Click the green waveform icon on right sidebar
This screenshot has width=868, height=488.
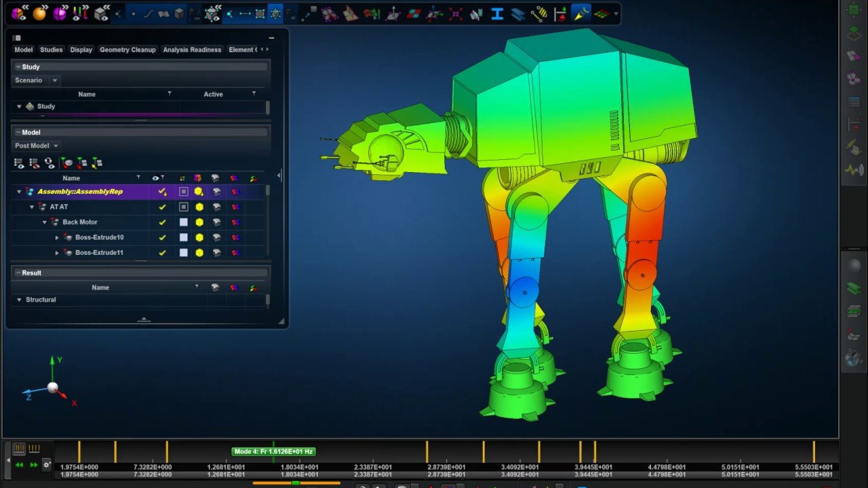[x=854, y=169]
